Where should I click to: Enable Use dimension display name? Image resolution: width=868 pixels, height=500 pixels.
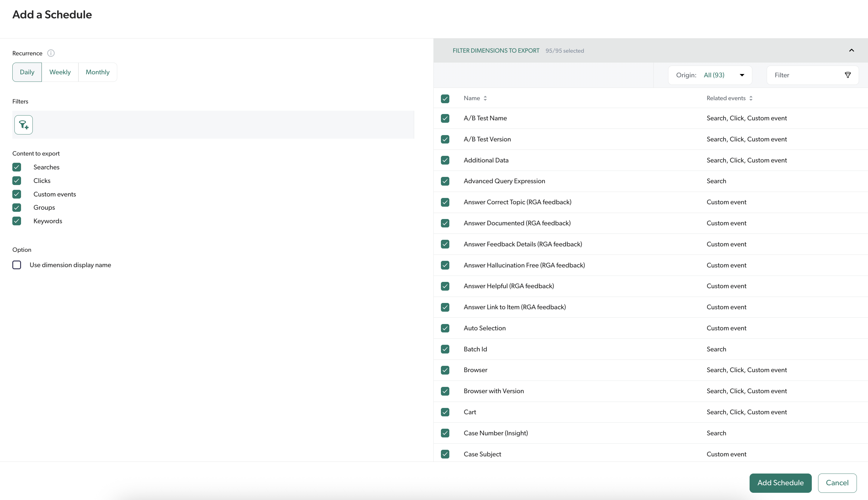click(x=17, y=265)
